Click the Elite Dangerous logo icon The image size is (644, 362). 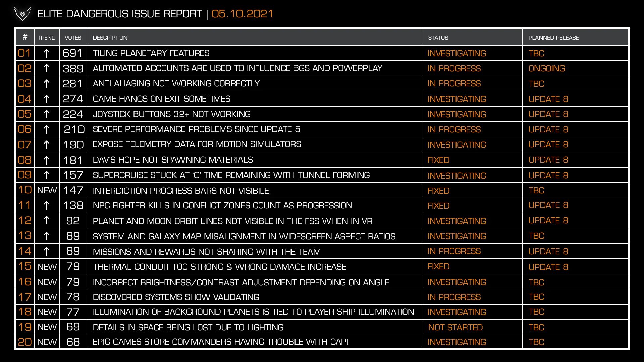[x=22, y=14]
